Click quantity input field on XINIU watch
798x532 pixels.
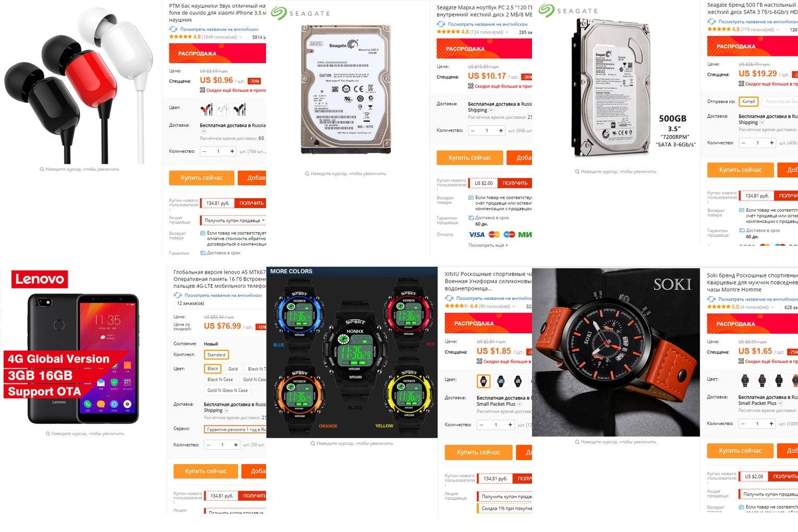pyautogui.click(x=495, y=425)
